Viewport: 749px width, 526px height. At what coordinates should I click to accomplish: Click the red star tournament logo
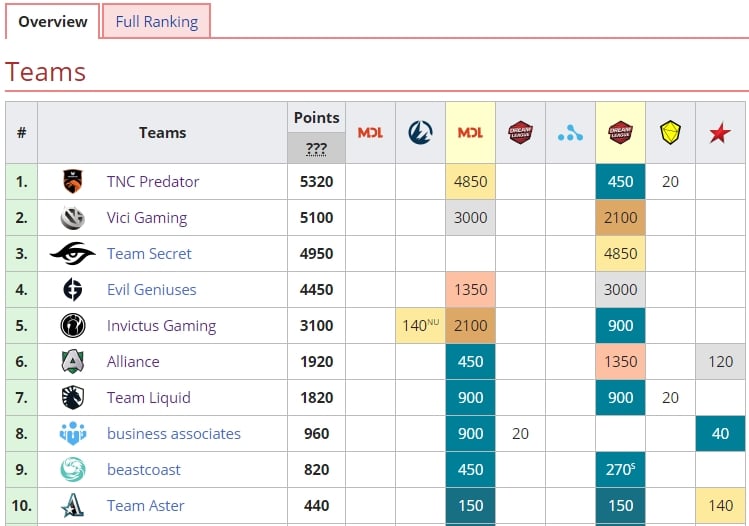tap(720, 133)
